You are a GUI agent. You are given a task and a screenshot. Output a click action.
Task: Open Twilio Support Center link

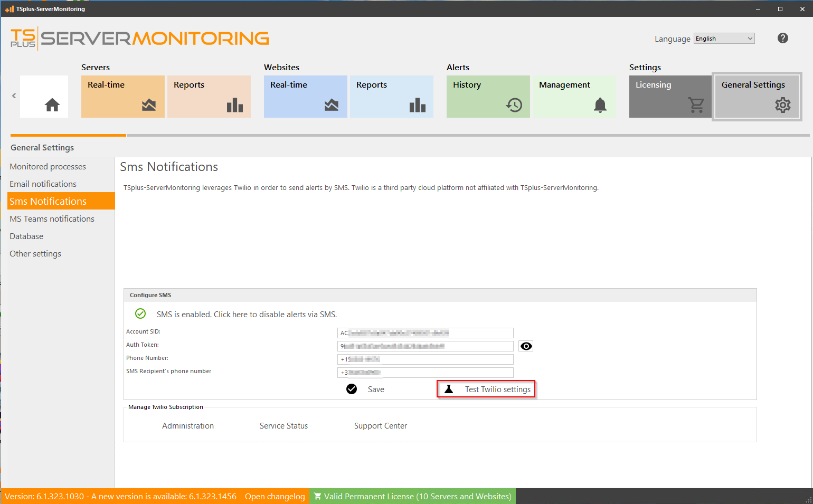click(x=380, y=426)
